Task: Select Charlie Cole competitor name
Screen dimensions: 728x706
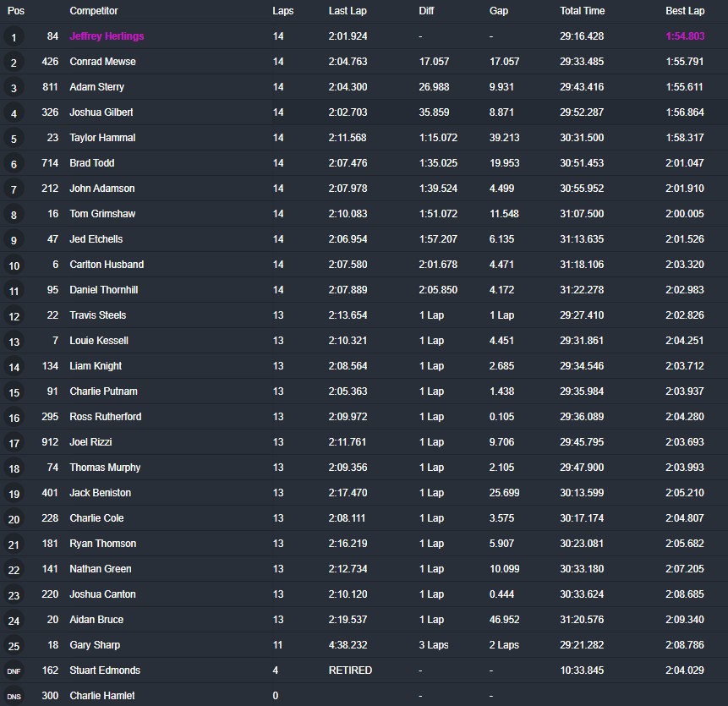Action: click(x=96, y=518)
